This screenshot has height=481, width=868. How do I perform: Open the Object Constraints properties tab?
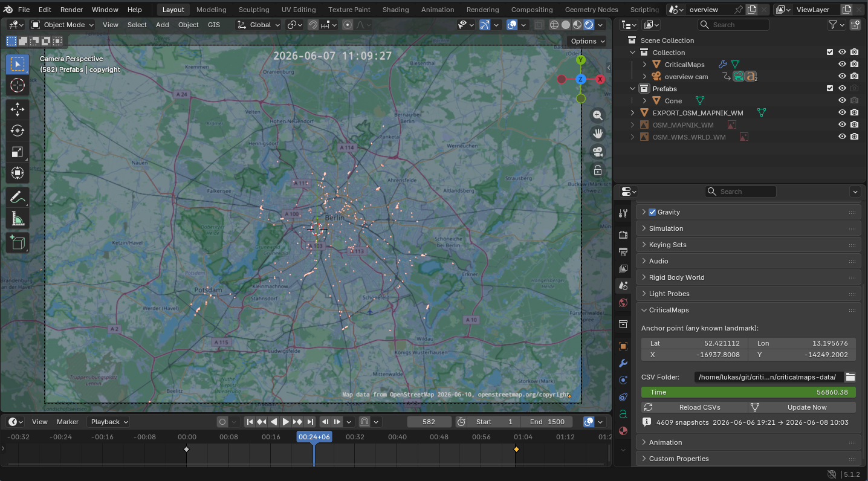(623, 397)
